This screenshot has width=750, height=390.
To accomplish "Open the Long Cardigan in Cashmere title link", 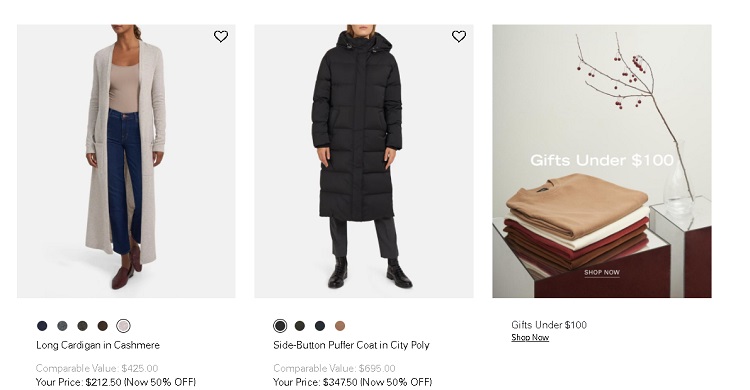I will 98,345.
